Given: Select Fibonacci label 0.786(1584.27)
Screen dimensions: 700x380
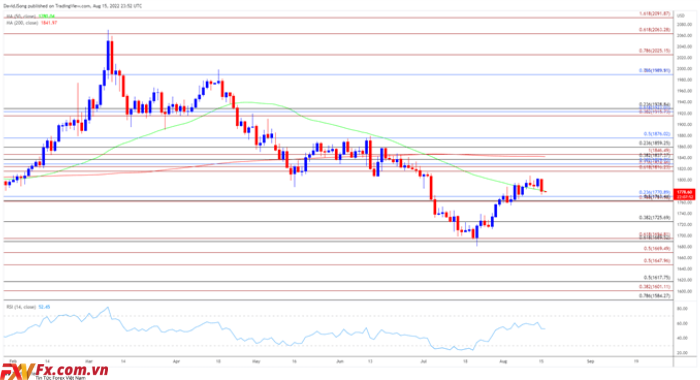Looking at the screenshot, I should point(655,296).
